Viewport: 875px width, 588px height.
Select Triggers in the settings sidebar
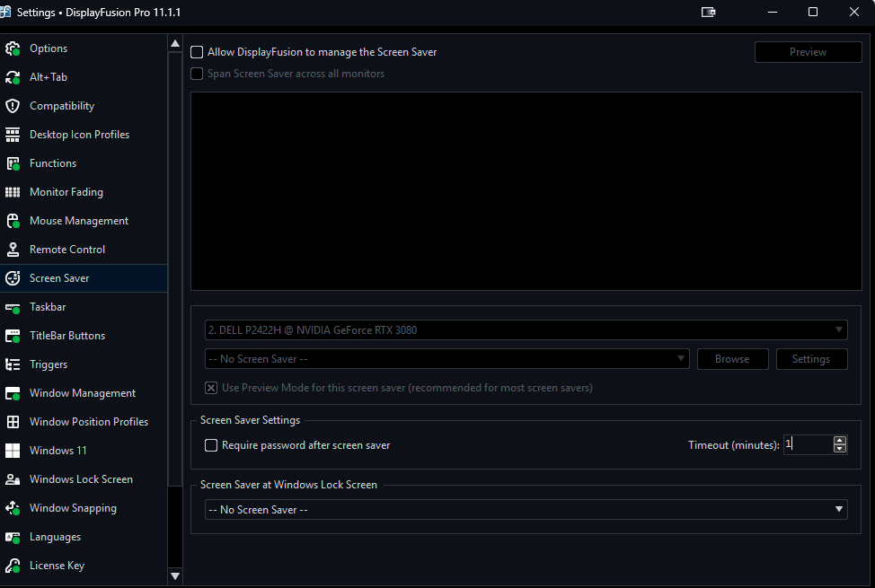pyautogui.click(x=49, y=364)
